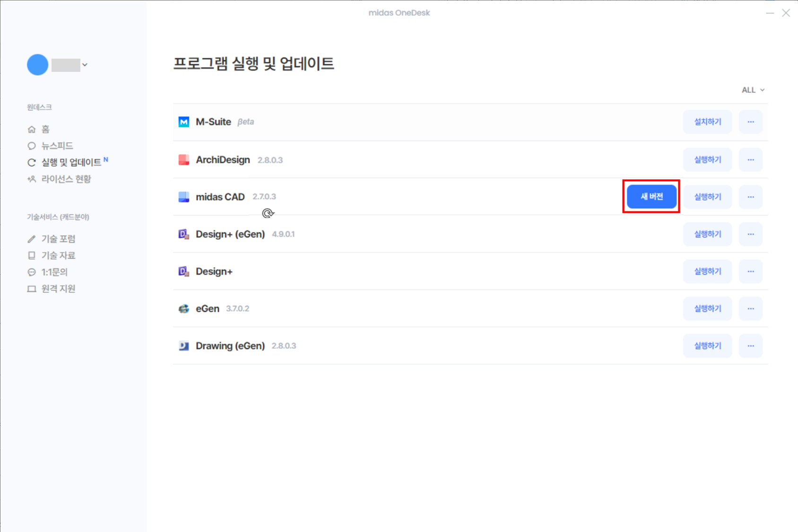The image size is (798, 532).
Task: Click the blue user avatar circle
Action: [x=37, y=65]
